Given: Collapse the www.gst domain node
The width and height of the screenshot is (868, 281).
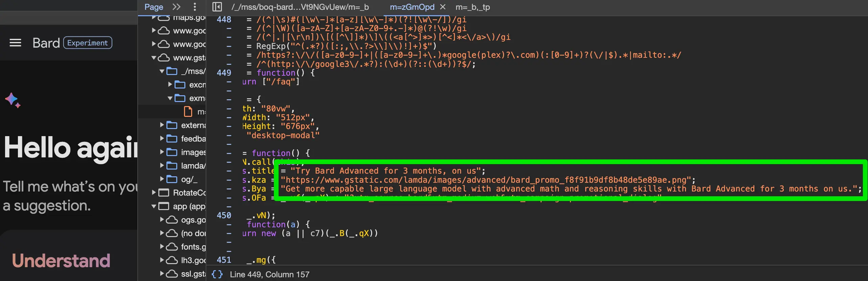Looking at the screenshot, I should pos(154,57).
